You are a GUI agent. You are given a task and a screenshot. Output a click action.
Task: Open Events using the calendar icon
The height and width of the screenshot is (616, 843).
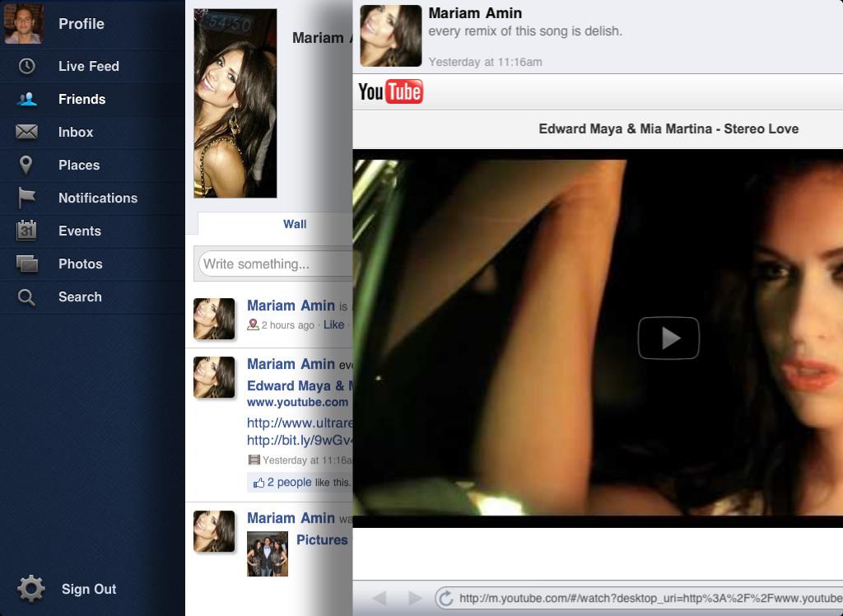pos(26,231)
